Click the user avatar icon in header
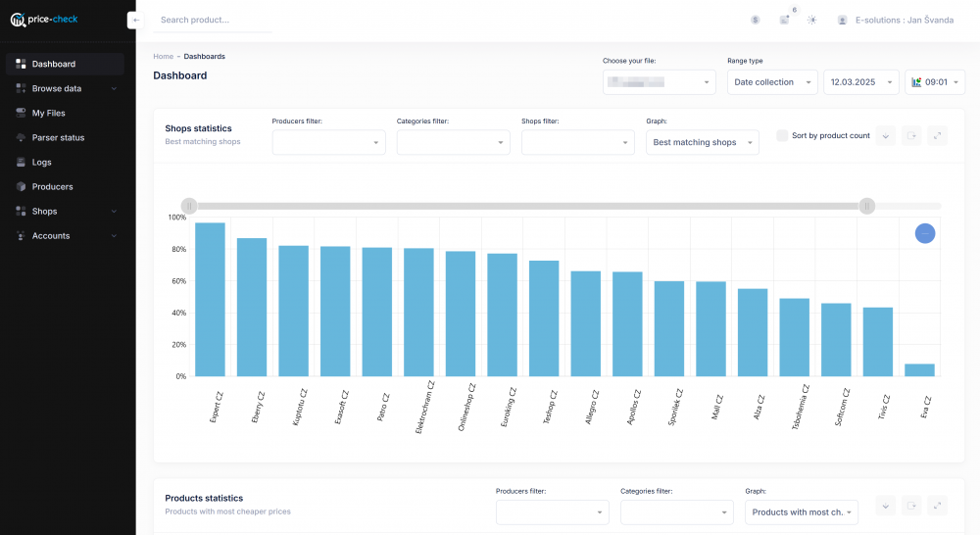The width and height of the screenshot is (980, 535). coord(842,20)
